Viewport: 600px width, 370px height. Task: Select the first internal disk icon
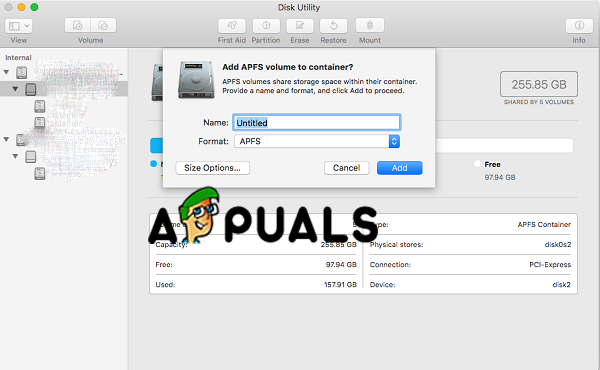(21, 72)
